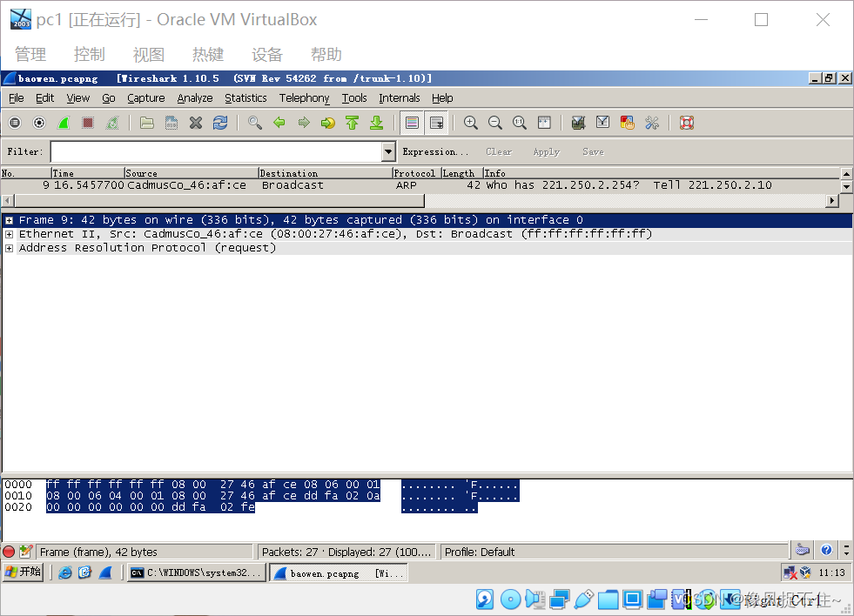The image size is (854, 616).
Task: Sort packets by Protocol column
Action: (417, 173)
